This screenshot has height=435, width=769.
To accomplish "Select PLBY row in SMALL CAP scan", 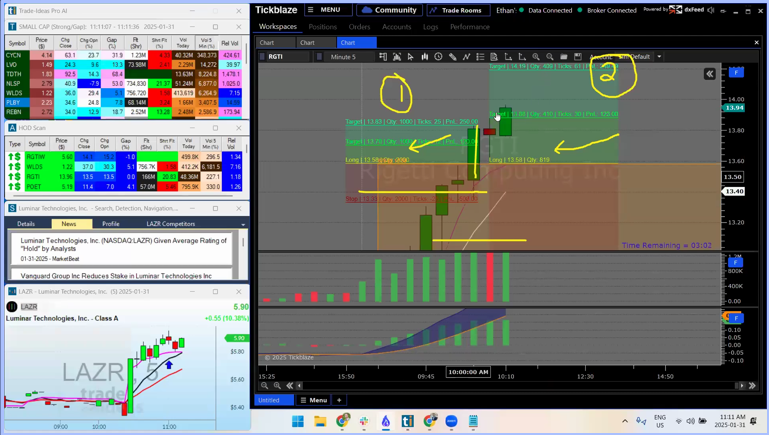I will [124, 102].
